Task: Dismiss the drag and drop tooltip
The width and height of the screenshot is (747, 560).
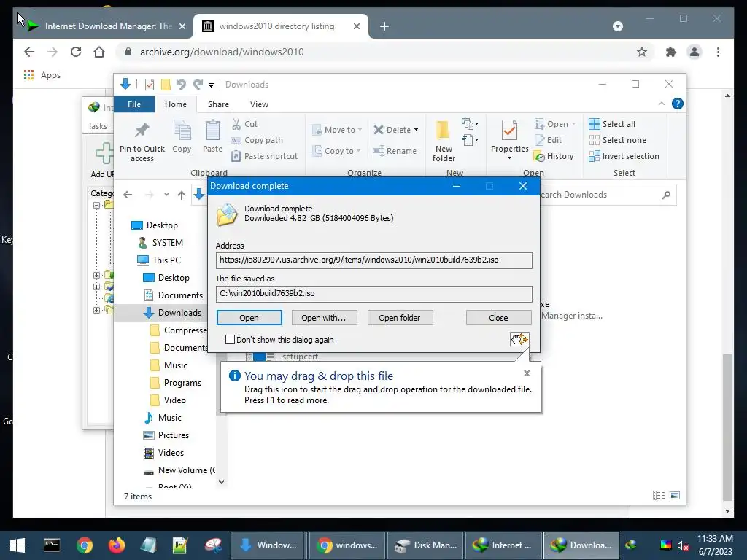Action: tap(527, 373)
